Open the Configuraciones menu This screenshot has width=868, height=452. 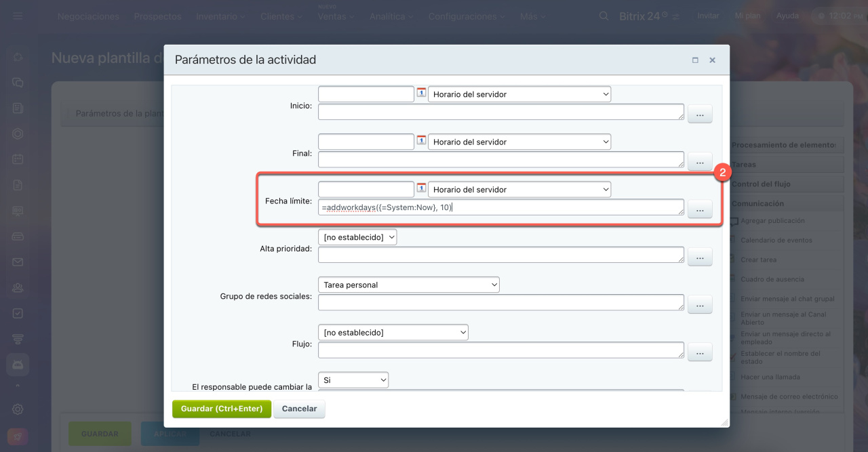pyautogui.click(x=466, y=16)
